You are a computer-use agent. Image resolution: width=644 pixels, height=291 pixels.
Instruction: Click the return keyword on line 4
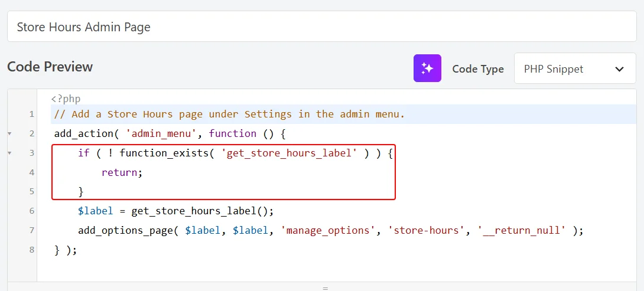[x=119, y=172]
